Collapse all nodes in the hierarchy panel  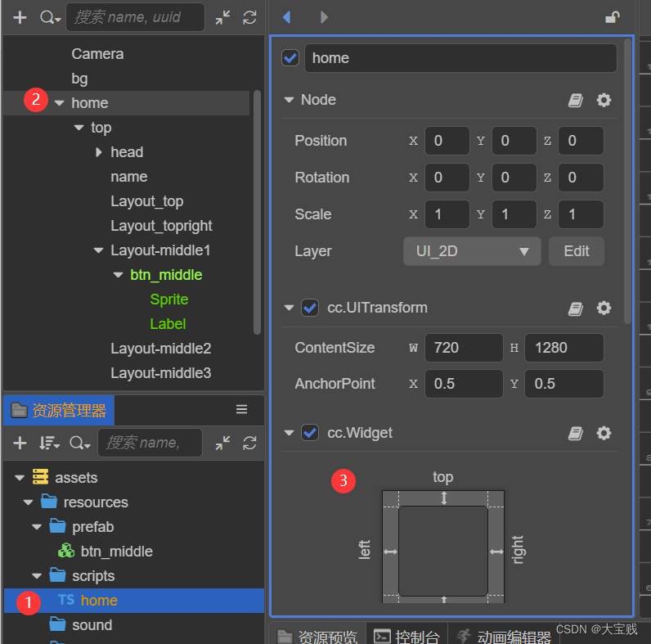(223, 17)
